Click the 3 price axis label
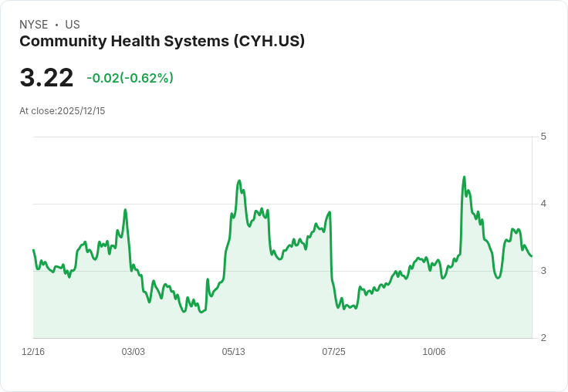The width and height of the screenshot is (568, 392). 543,271
